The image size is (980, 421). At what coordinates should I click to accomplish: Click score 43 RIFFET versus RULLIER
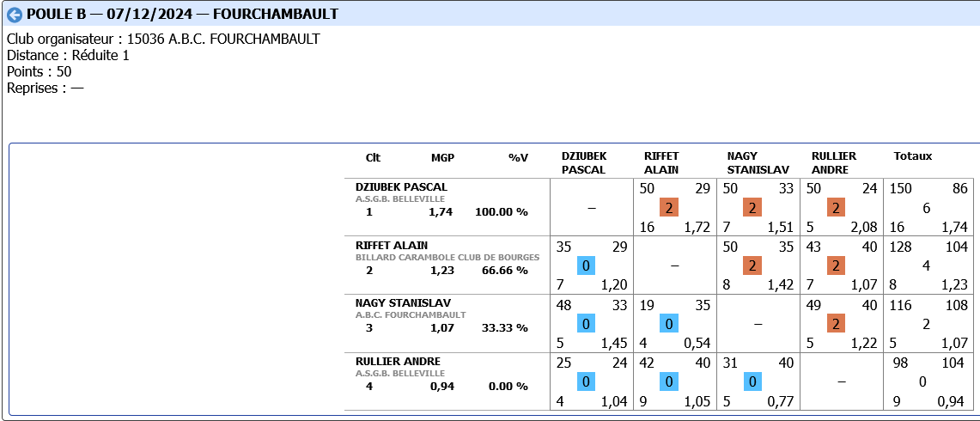tap(813, 247)
